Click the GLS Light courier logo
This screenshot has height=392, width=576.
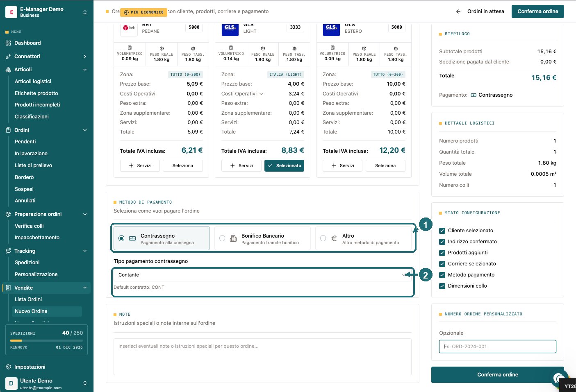[x=230, y=28]
